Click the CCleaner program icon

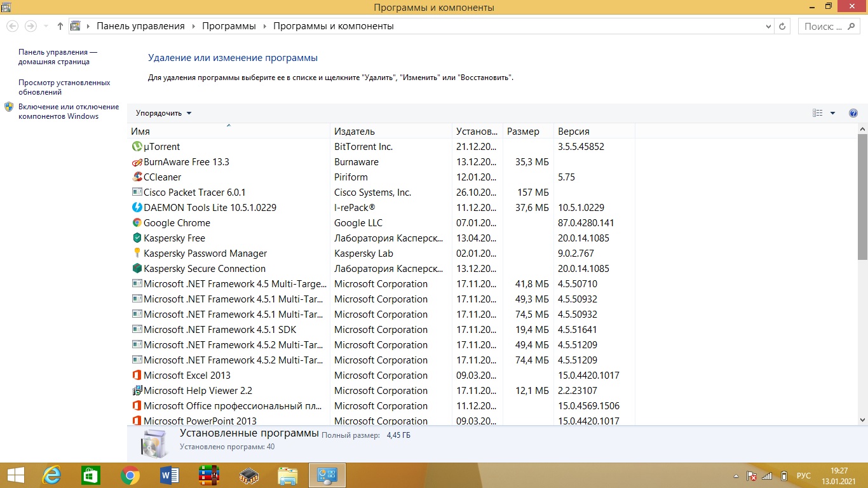137,177
